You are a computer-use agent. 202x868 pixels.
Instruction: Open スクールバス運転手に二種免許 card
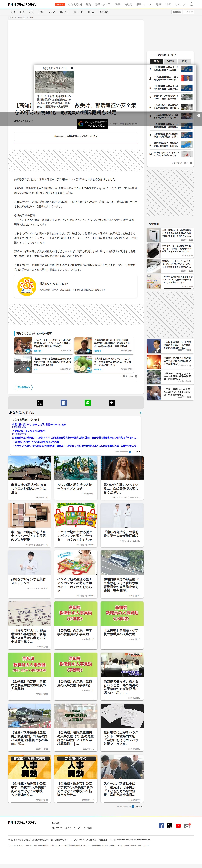[122, 778]
